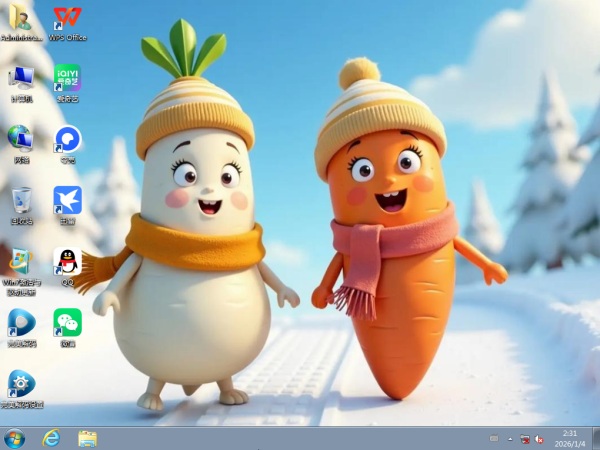
Task: Select the green WeChat desktop icon
Action: click(x=67, y=322)
